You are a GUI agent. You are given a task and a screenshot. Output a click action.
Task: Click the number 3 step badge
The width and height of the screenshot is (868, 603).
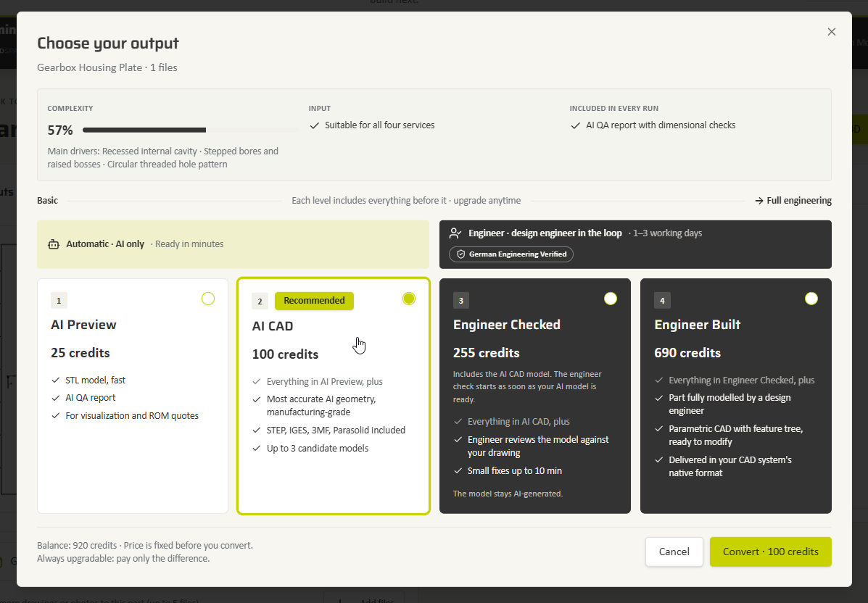(x=461, y=300)
